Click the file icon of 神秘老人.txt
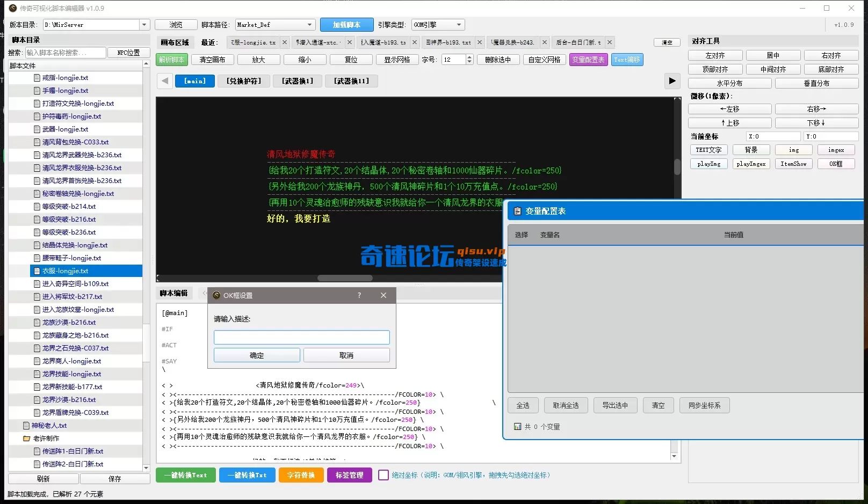Viewport: 868px width, 504px height. [x=26, y=426]
